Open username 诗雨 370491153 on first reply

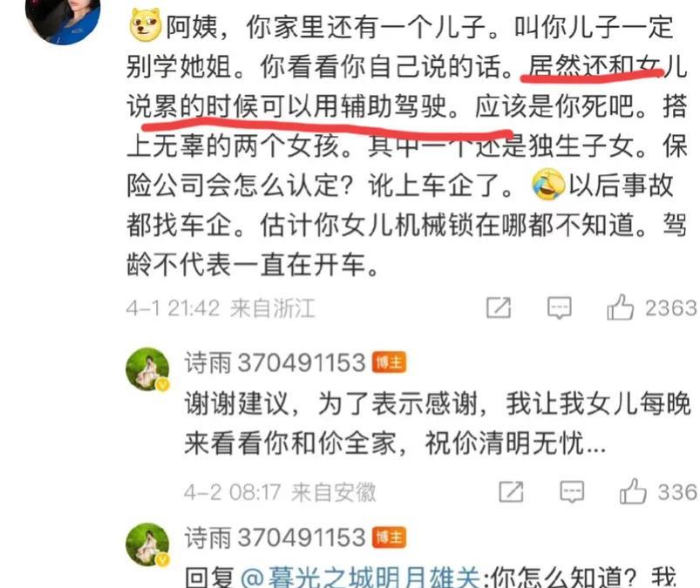click(275, 362)
